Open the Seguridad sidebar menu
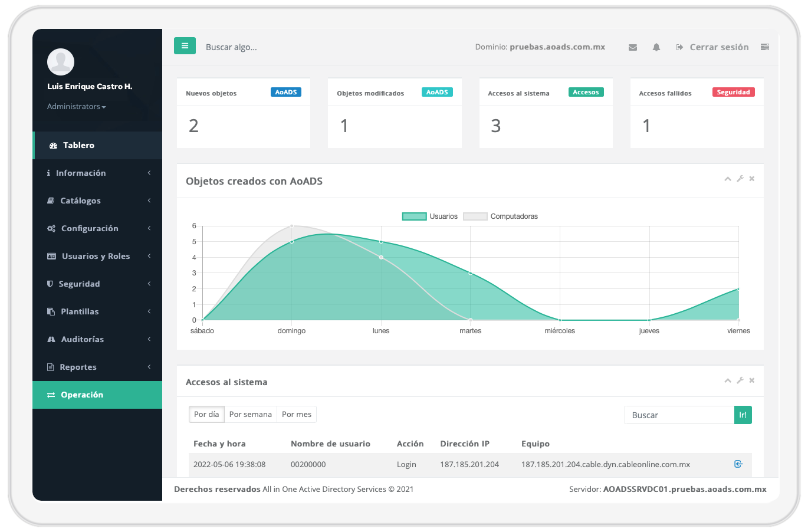 (x=97, y=284)
